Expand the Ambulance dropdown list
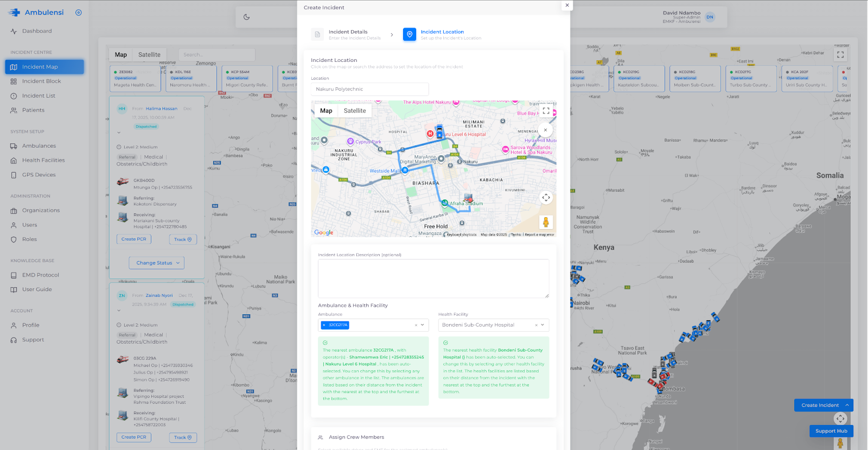 pos(423,325)
